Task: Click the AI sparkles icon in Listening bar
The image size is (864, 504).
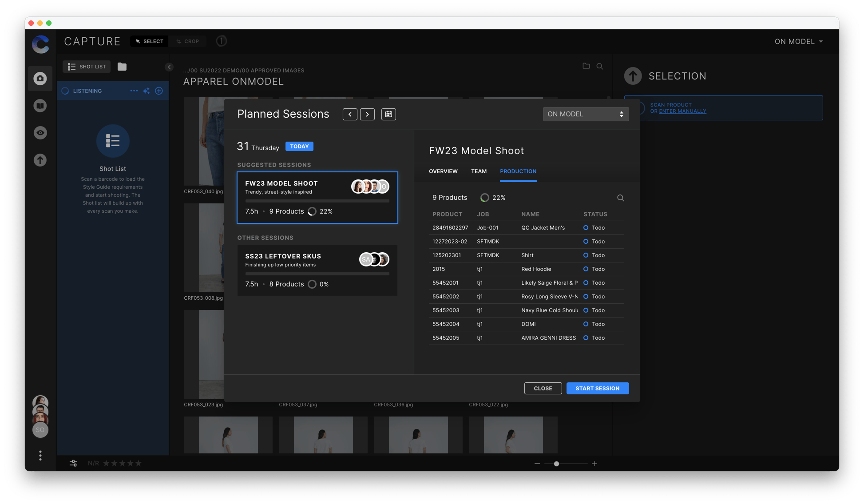Action: coord(146,91)
